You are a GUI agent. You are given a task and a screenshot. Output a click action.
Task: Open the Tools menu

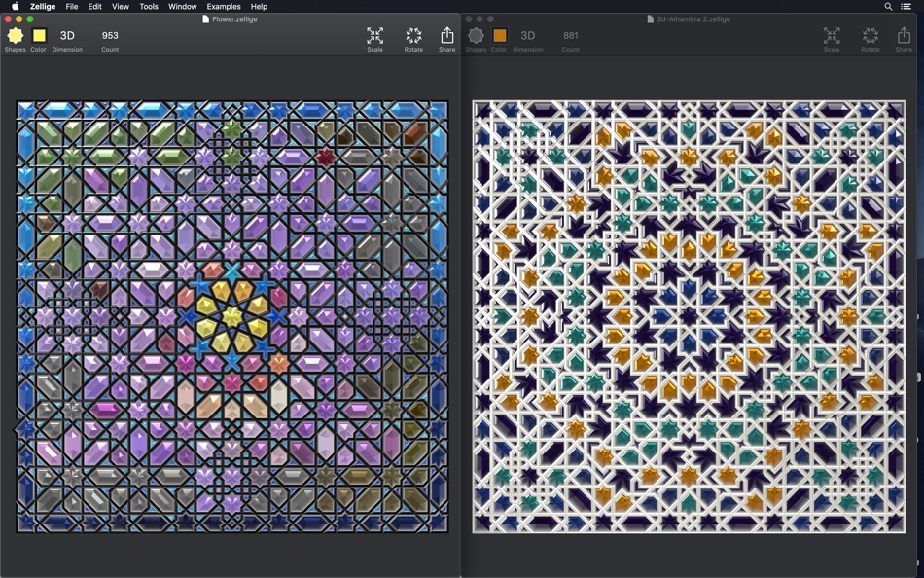tap(149, 6)
